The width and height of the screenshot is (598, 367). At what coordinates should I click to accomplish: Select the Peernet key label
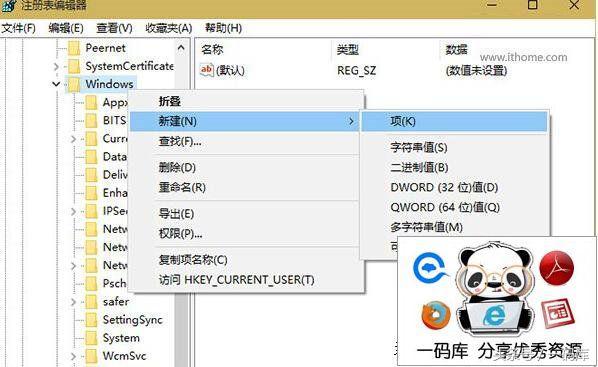tap(106, 48)
